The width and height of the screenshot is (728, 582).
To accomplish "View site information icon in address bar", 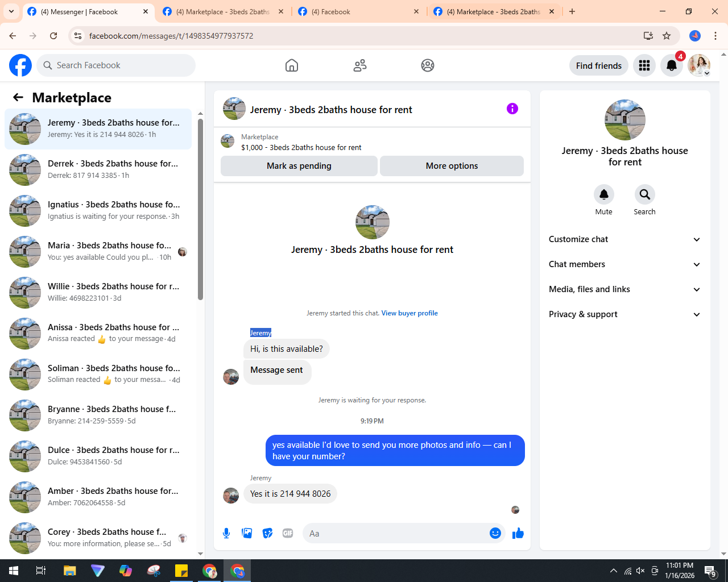I will pos(78,36).
